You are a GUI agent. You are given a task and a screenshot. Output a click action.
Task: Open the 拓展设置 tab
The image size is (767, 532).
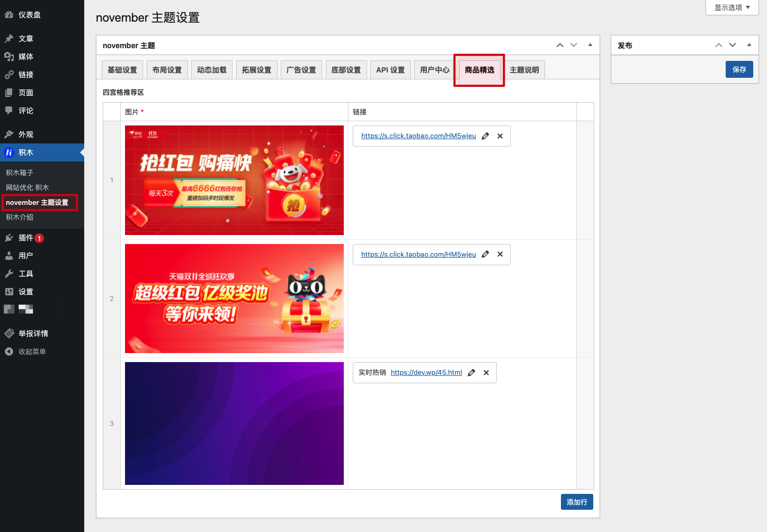256,70
